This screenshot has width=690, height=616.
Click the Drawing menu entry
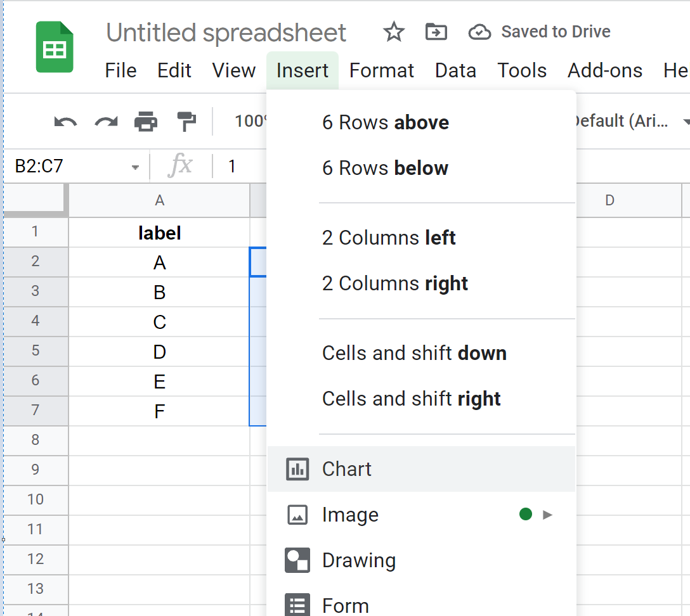click(x=358, y=560)
